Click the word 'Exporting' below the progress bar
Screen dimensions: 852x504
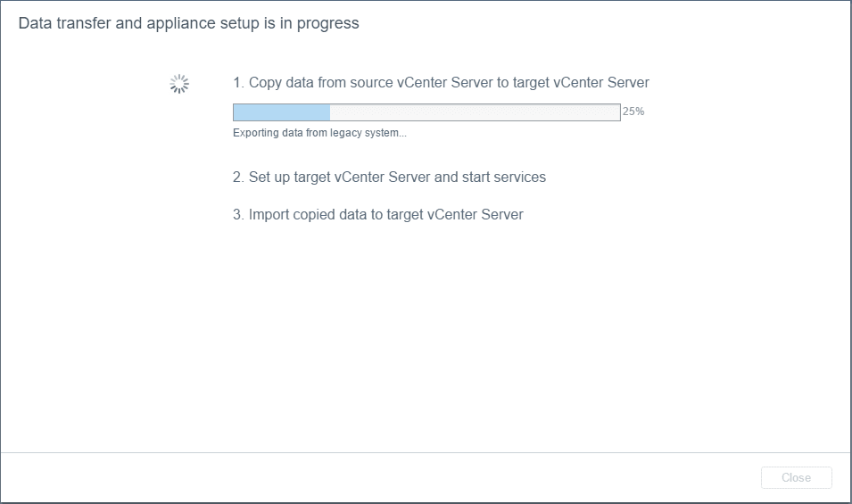(255, 133)
